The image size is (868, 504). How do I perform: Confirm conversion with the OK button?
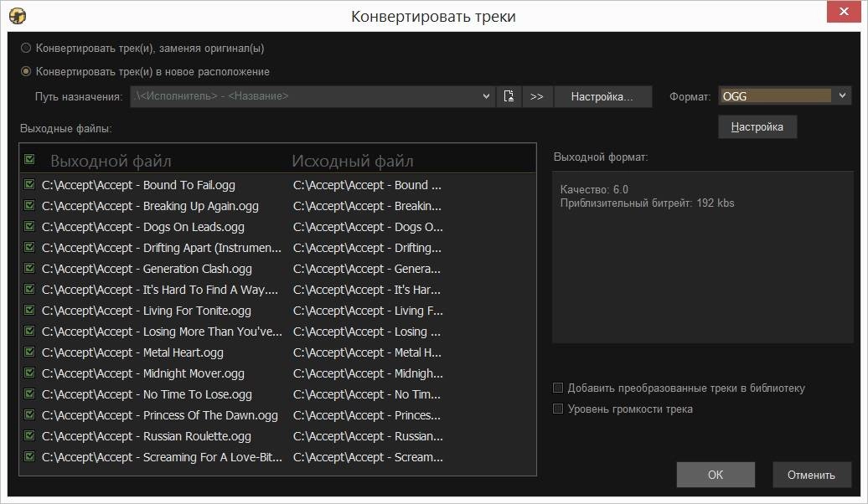point(716,475)
